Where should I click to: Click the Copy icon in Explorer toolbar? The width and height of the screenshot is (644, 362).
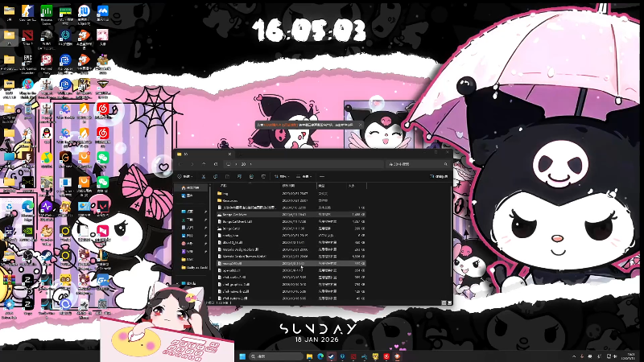pyautogui.click(x=215, y=176)
